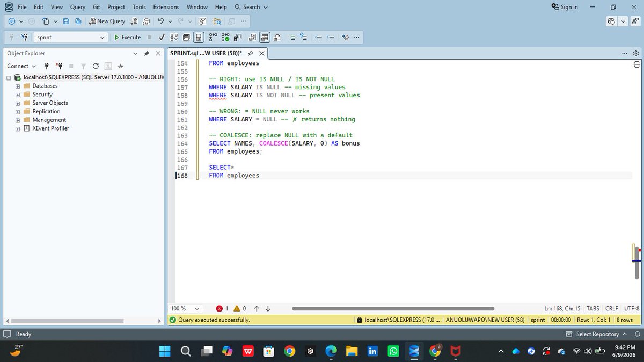
Task: Select Results to Grid icon
Action: click(265, 37)
